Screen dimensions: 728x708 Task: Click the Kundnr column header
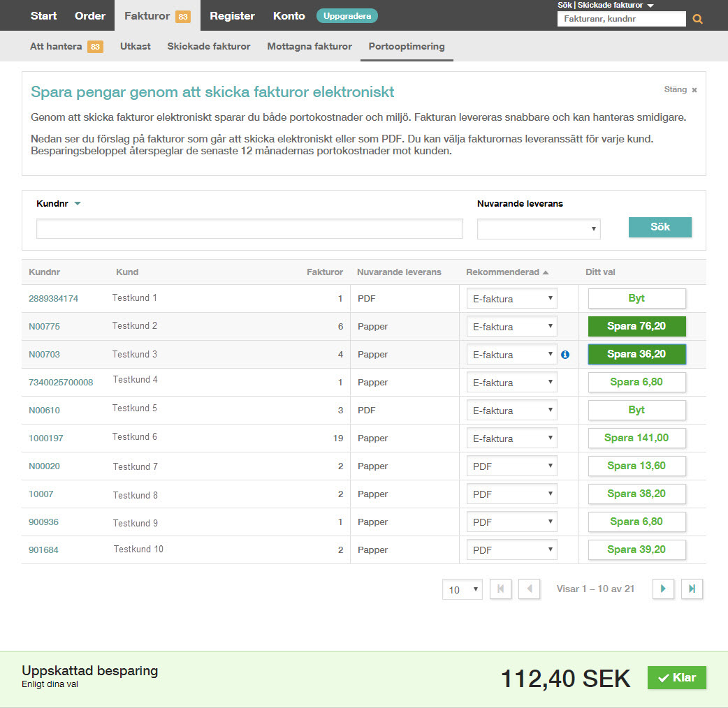[44, 272]
